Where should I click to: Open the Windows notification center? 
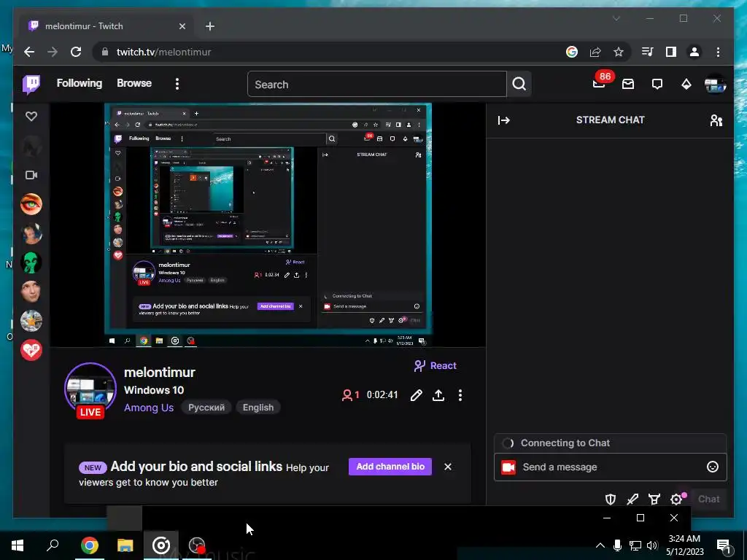724,545
